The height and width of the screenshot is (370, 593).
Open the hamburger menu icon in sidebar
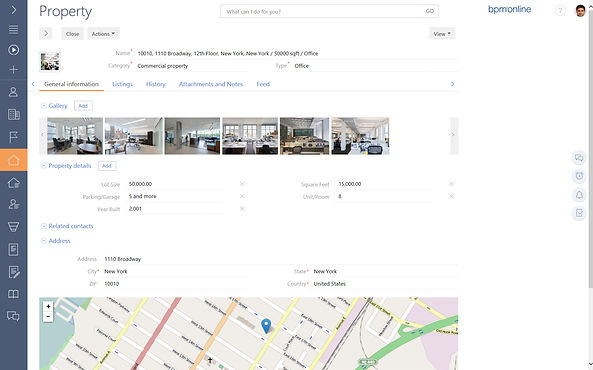click(13, 30)
